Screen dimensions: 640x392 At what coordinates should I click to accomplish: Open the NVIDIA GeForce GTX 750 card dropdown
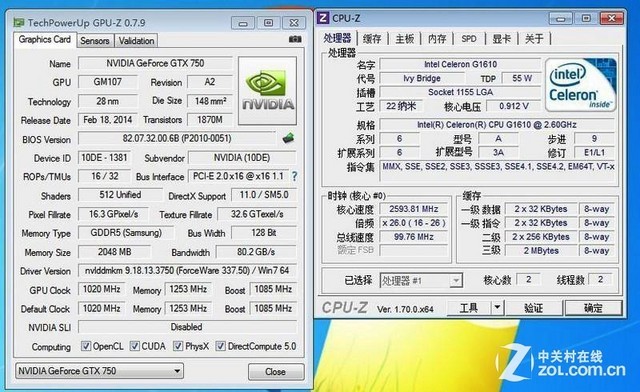(x=99, y=371)
